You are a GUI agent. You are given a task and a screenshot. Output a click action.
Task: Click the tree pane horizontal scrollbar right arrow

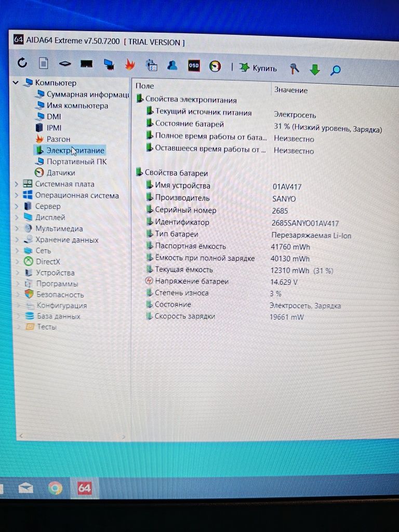[x=124, y=436]
